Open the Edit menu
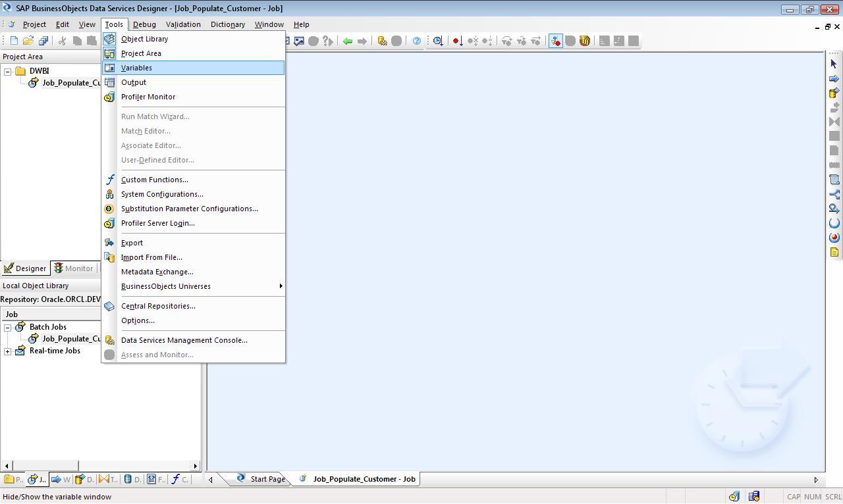843x504 pixels. (62, 24)
